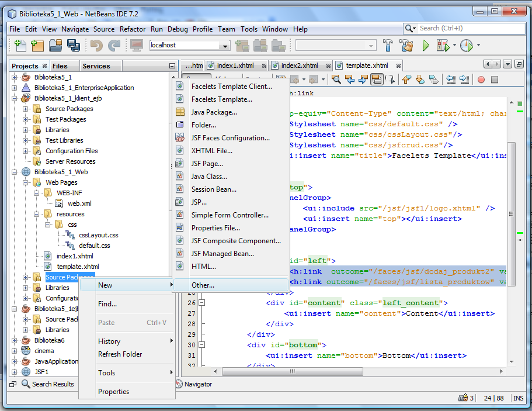The width and height of the screenshot is (532, 411).
Task: Close the template.xhtml editor tab
Action: tap(398, 66)
